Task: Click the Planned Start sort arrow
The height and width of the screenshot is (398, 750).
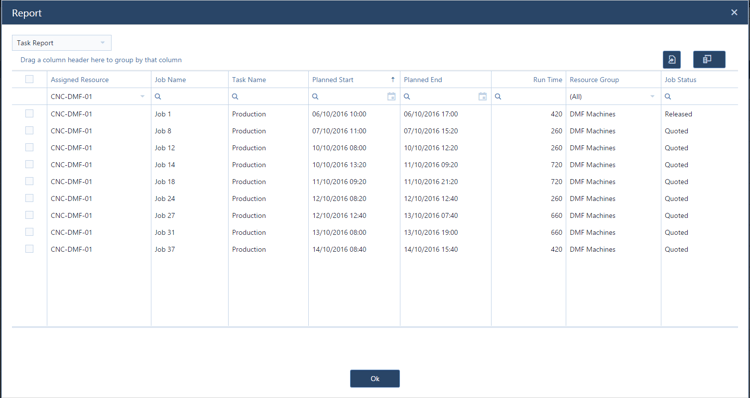Action: [393, 80]
